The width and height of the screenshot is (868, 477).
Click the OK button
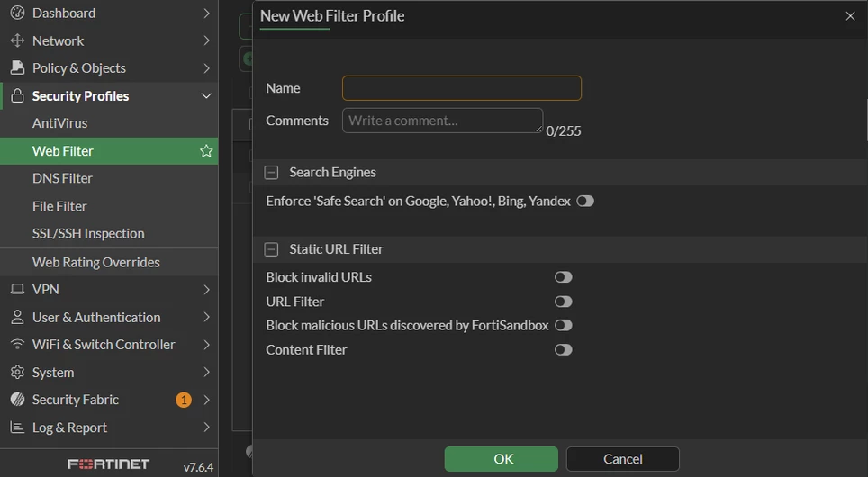pos(501,459)
